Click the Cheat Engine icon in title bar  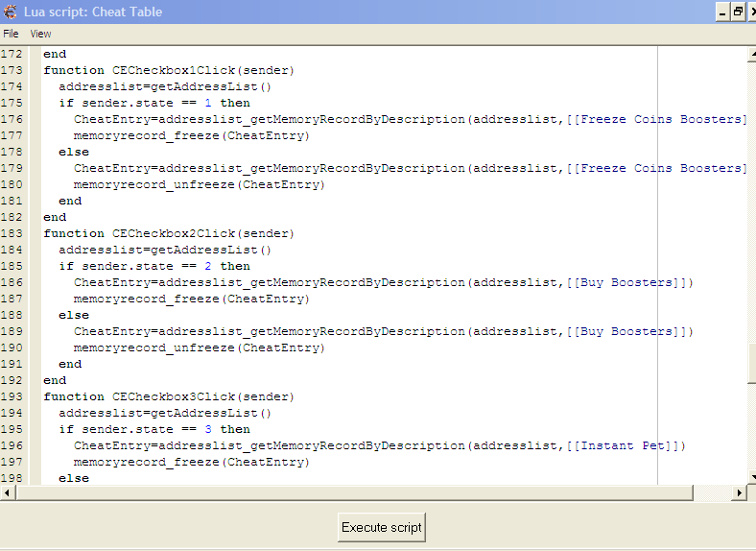[10, 12]
